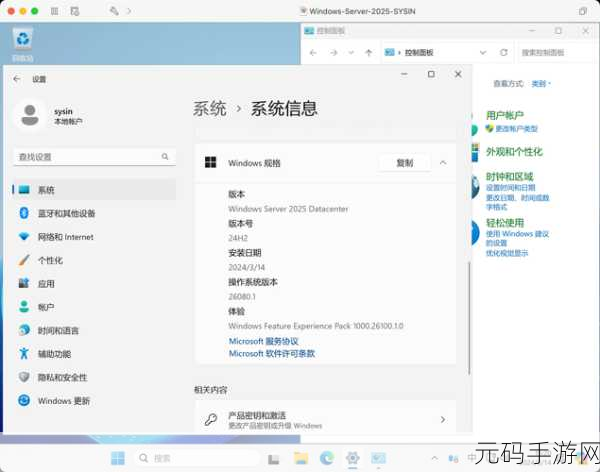Collapse the Windows 规格 section chevron
Image resolution: width=600 pixels, height=472 pixels.
(443, 163)
